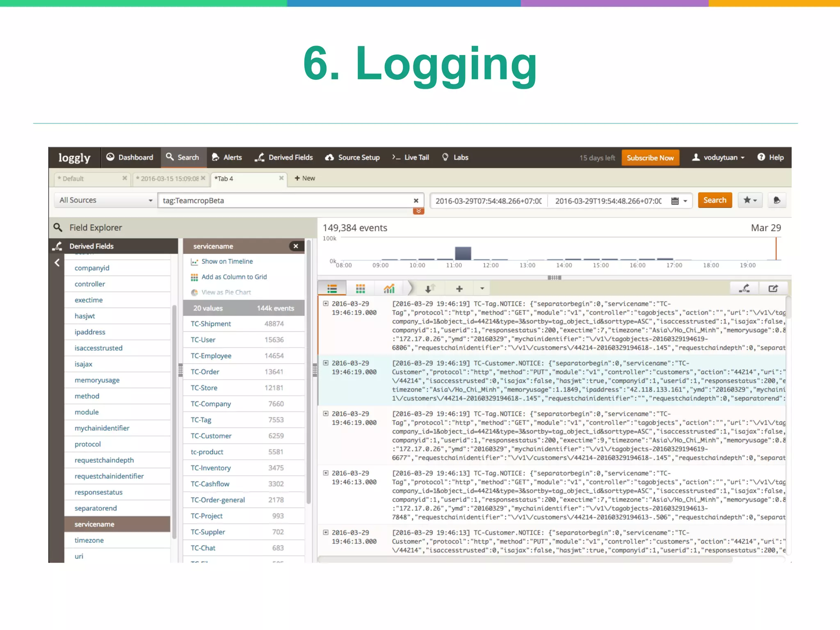
Task: Switch to the grid view
Action: click(361, 289)
